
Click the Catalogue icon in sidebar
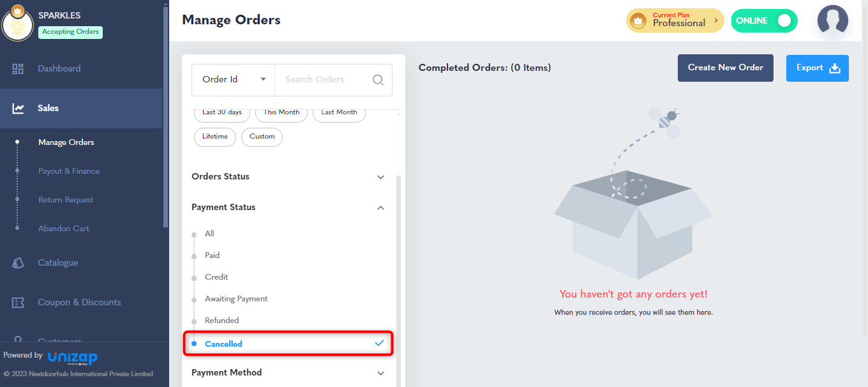(18, 263)
